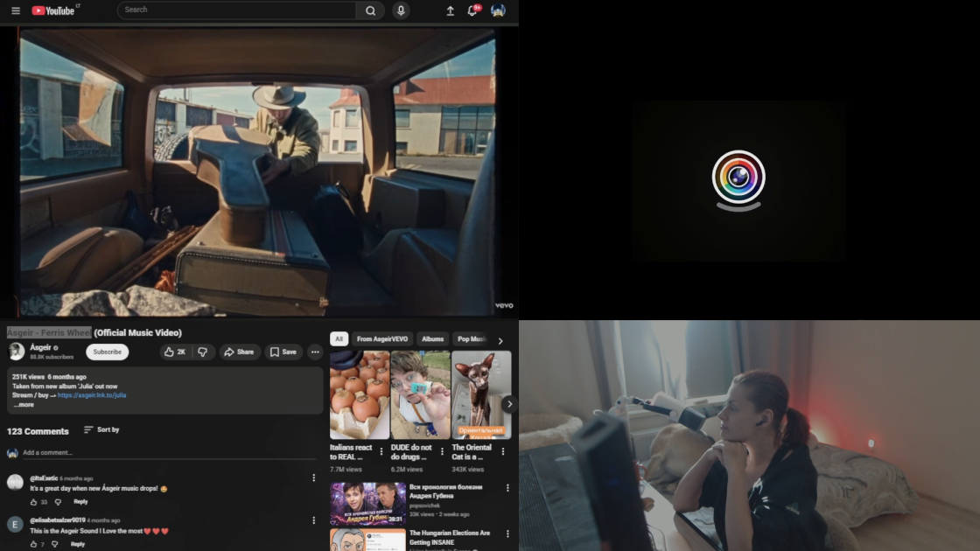Open Вся хронология болезни video title

[445, 491]
